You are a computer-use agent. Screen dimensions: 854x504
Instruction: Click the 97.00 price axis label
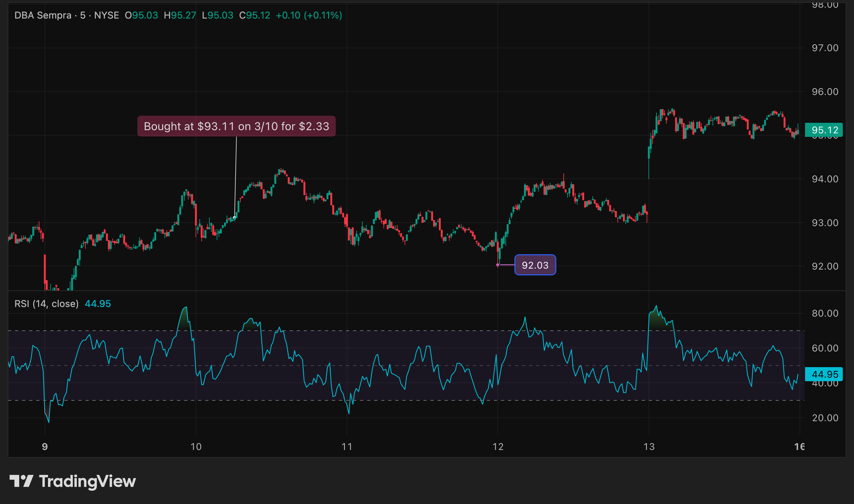click(825, 48)
